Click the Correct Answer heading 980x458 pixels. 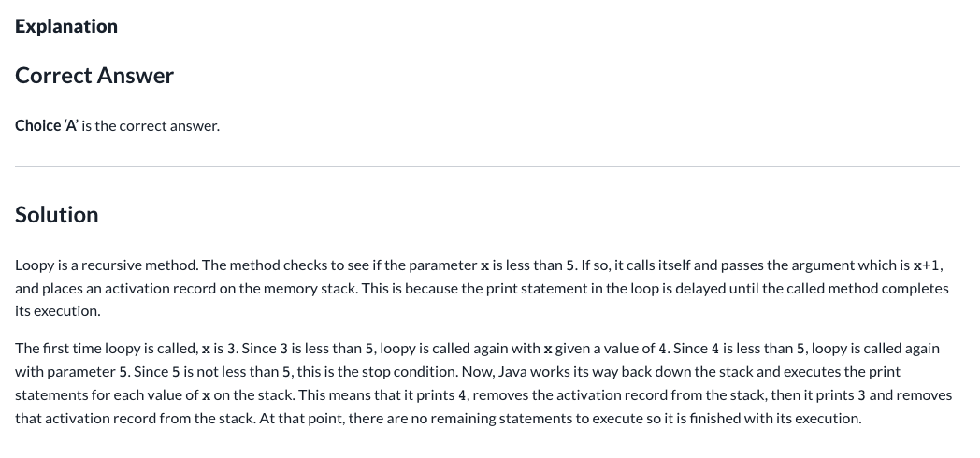coord(94,75)
